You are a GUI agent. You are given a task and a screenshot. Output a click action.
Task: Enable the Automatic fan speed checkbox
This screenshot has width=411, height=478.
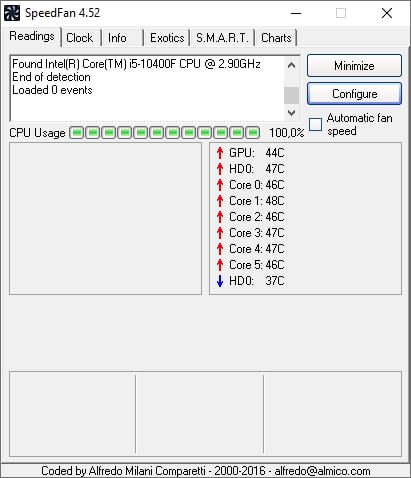click(315, 124)
